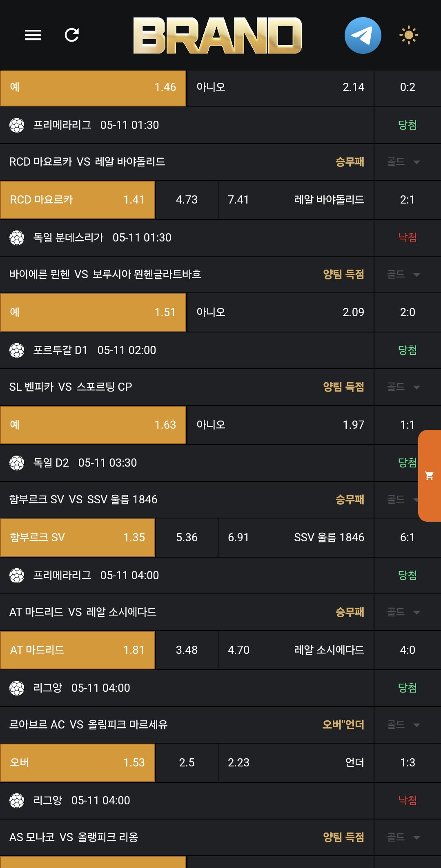Pick 오버 at 1.53 odds

click(x=78, y=763)
